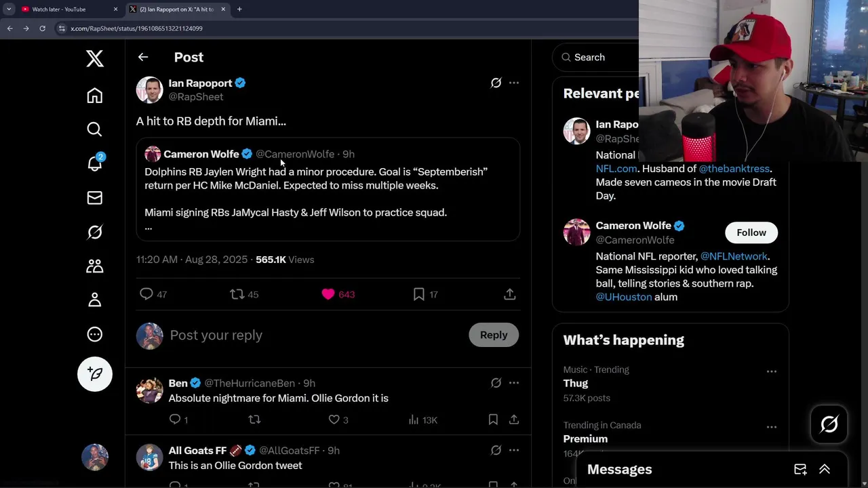The width and height of the screenshot is (868, 488).
Task: Click browser Back arrow
Action: pos(9,28)
